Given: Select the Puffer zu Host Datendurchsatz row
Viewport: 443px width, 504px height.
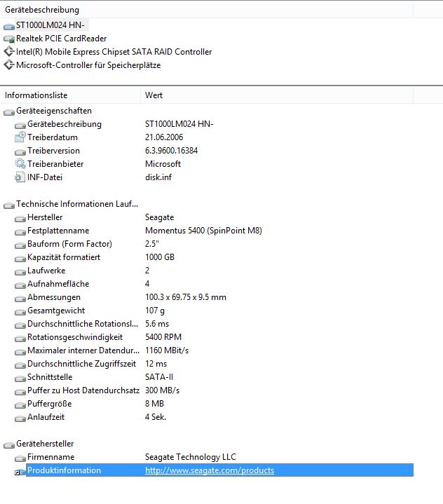Looking at the screenshot, I should click(83, 390).
